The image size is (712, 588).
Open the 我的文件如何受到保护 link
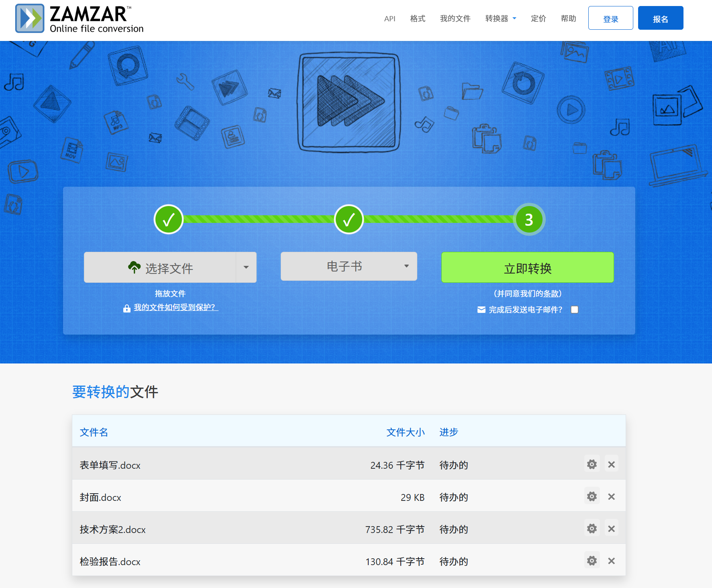(x=175, y=307)
